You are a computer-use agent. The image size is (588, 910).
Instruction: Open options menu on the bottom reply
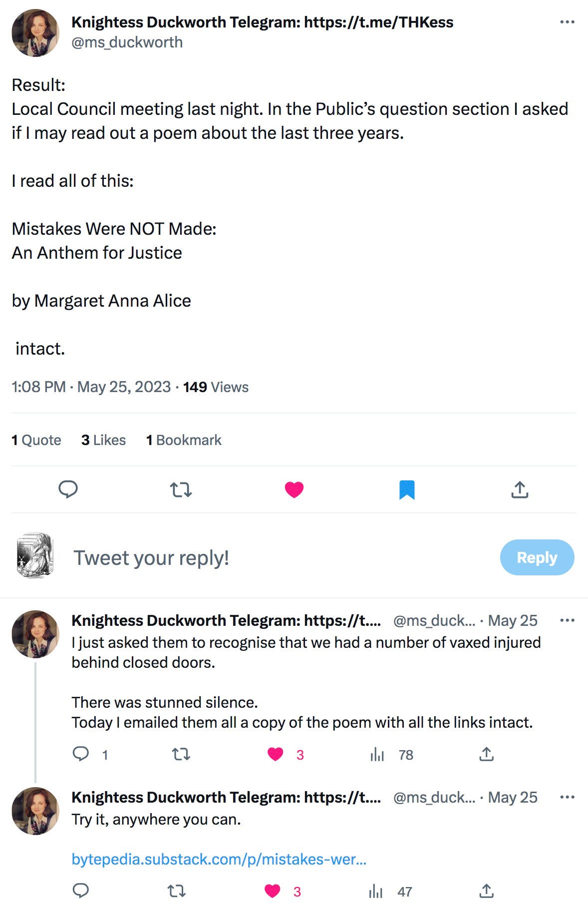point(567,798)
